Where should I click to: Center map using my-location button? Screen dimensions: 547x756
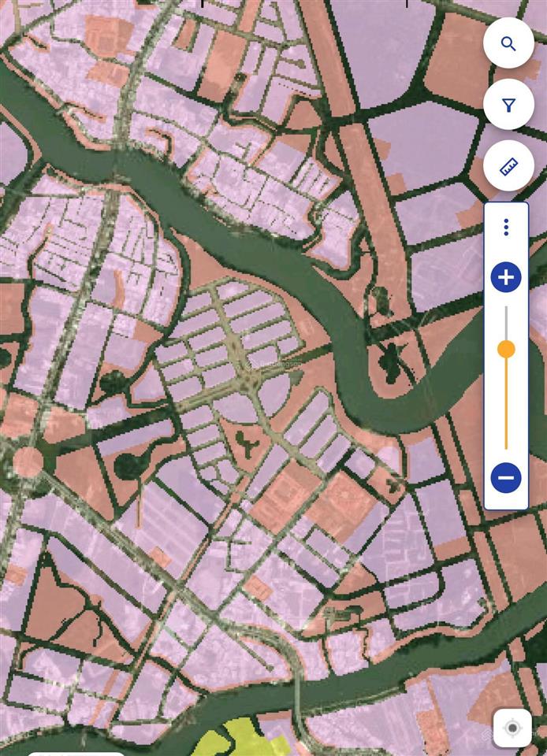(512, 728)
